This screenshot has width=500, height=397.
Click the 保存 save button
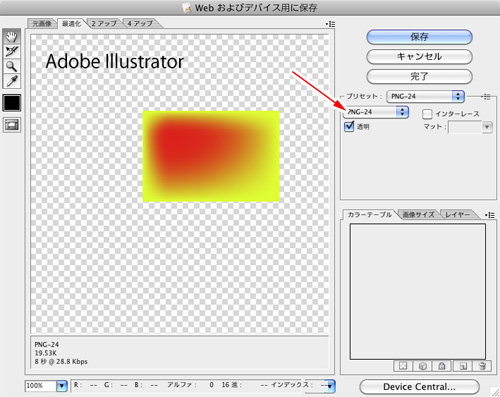tap(419, 37)
